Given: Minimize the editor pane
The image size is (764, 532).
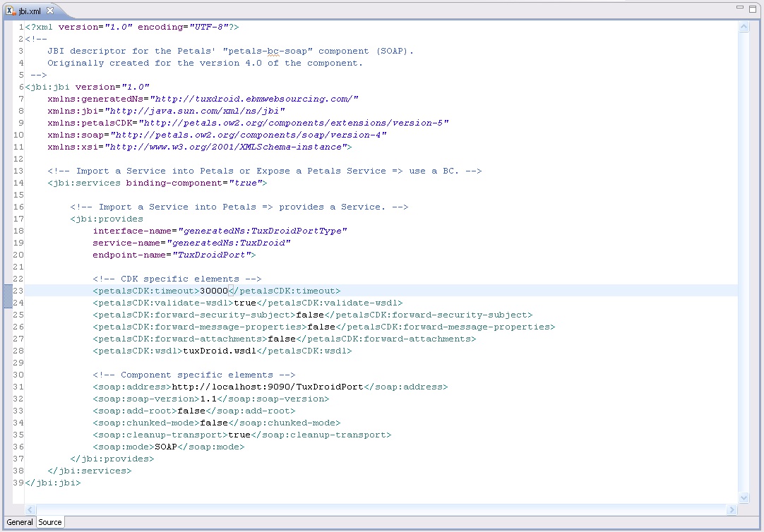Looking at the screenshot, I should (x=740, y=8).
